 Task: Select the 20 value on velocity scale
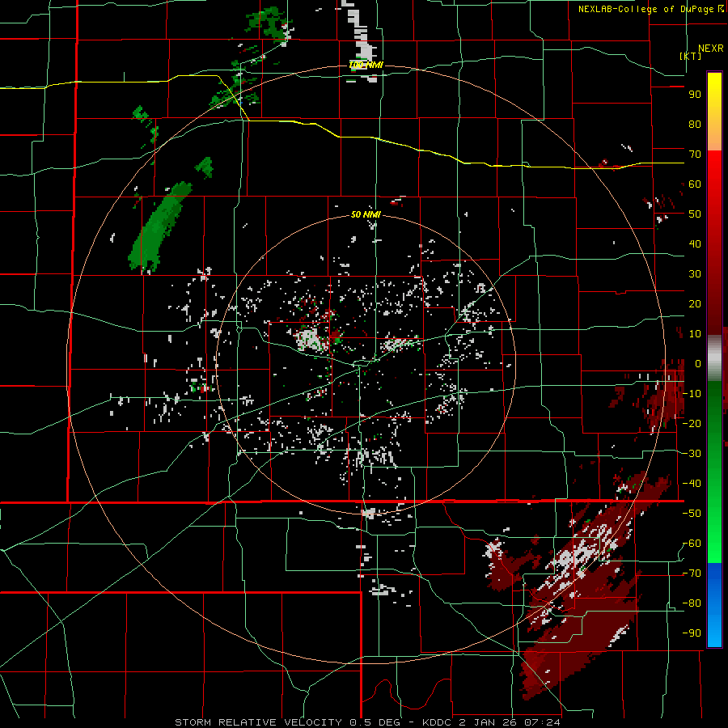tap(695, 303)
